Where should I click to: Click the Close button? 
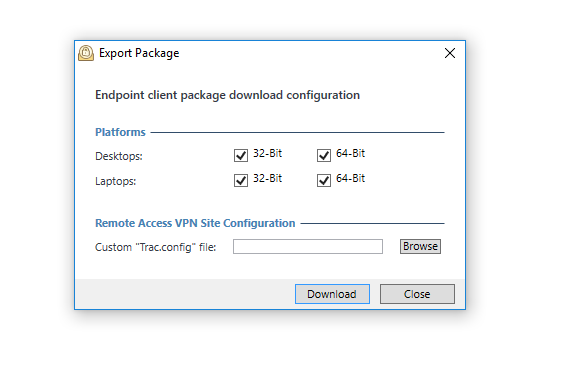(417, 294)
